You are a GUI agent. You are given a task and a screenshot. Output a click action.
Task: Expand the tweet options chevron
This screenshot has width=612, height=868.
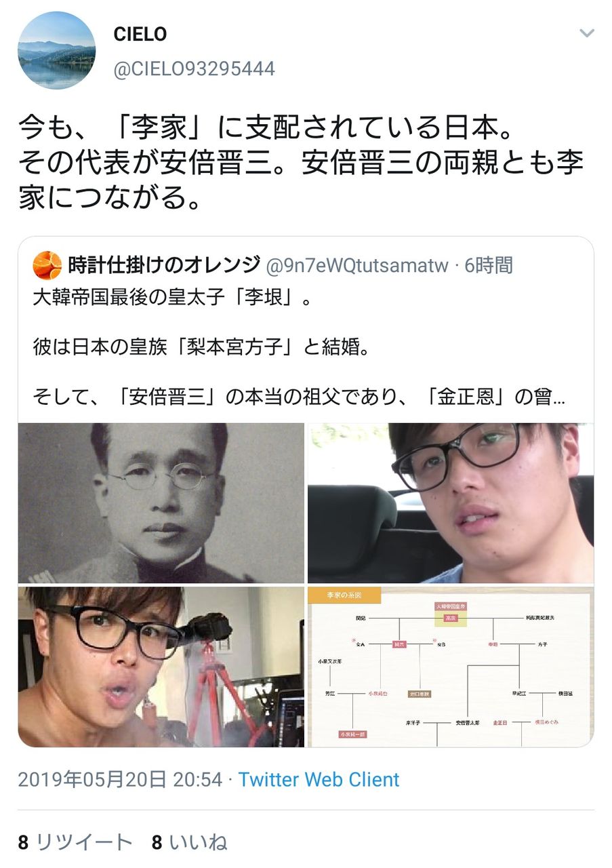(586, 33)
